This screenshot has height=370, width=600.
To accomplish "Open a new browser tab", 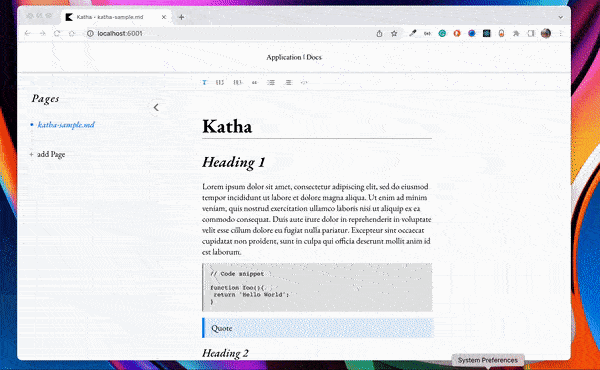I will pyautogui.click(x=181, y=17).
